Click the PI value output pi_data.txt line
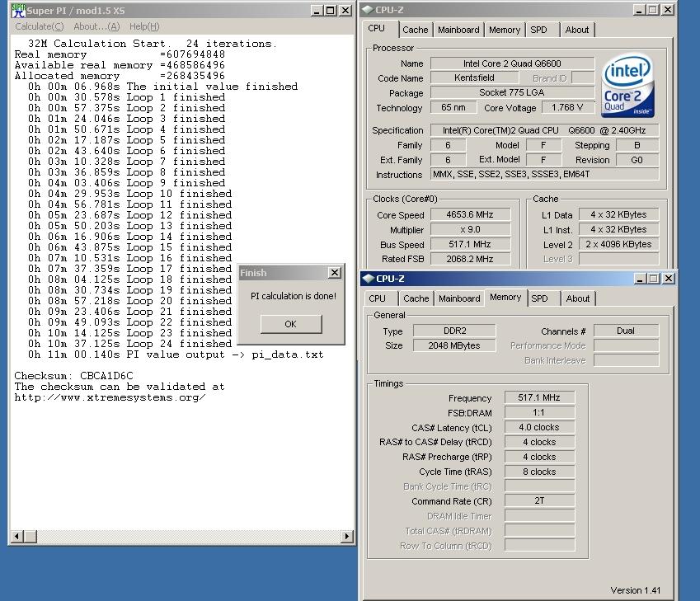 coord(176,354)
